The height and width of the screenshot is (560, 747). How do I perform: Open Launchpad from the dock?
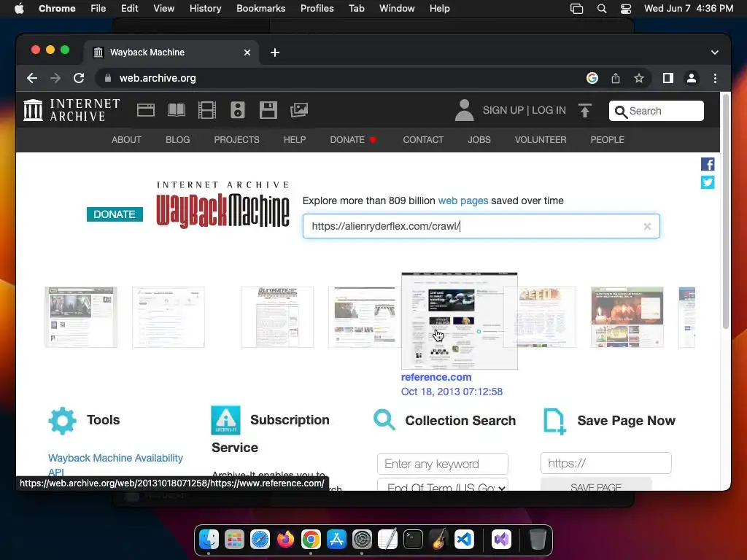[x=234, y=540]
